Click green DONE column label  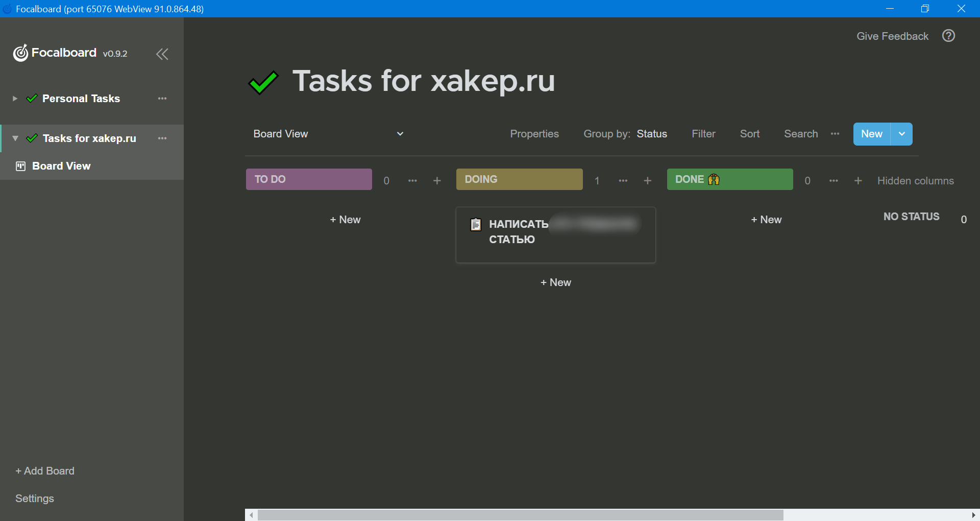click(x=730, y=179)
